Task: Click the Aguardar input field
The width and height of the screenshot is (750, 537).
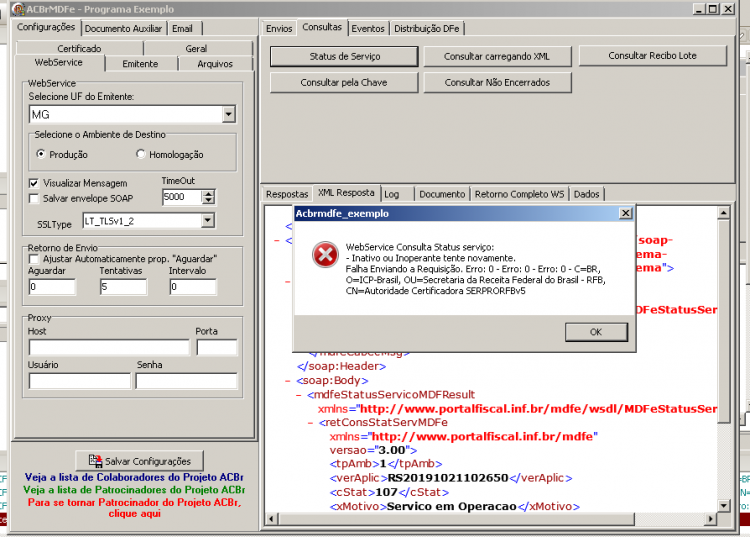Action: [52, 287]
